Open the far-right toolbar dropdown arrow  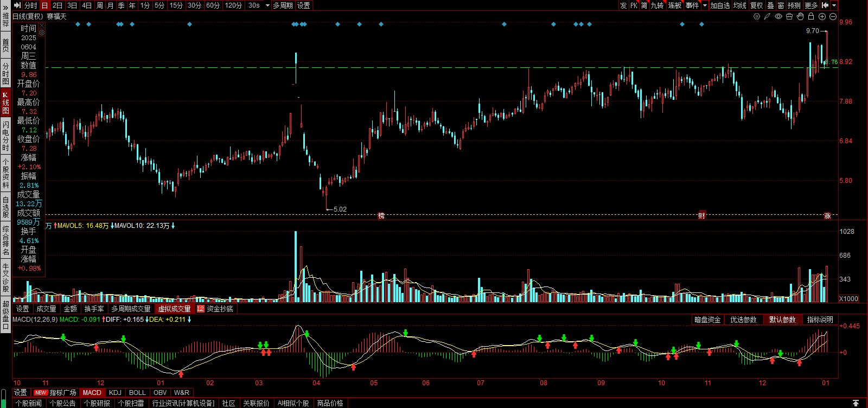click(x=834, y=5)
